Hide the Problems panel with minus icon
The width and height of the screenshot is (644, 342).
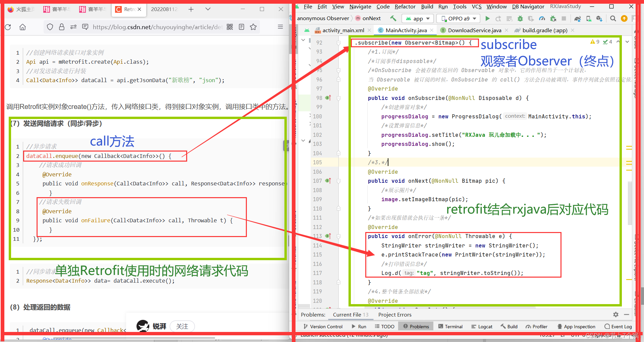(626, 315)
